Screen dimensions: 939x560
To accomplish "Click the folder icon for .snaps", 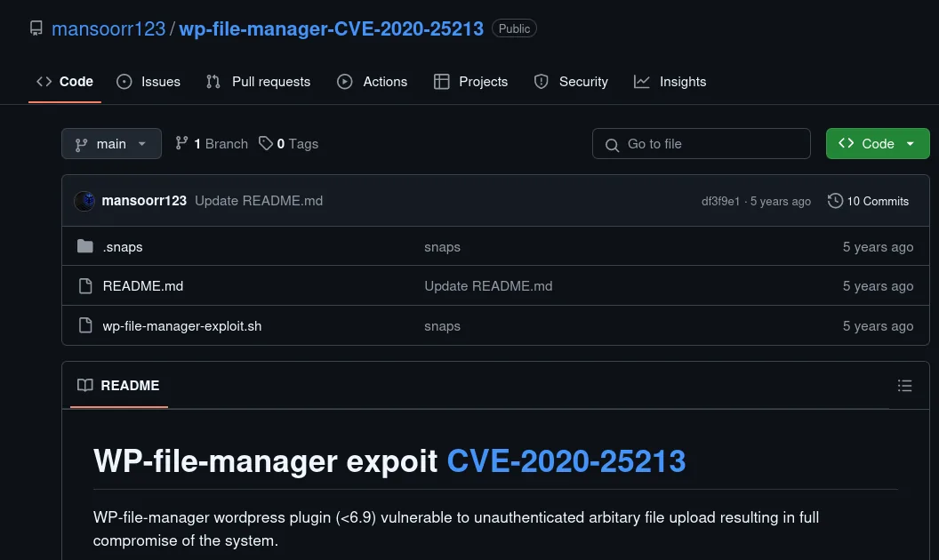I will coord(85,246).
